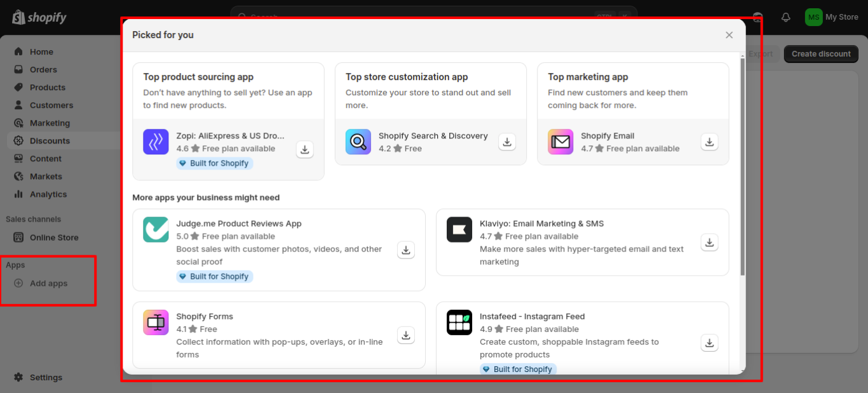This screenshot has width=868, height=393.
Task: Close the Picked for you dialog
Action: (x=729, y=35)
